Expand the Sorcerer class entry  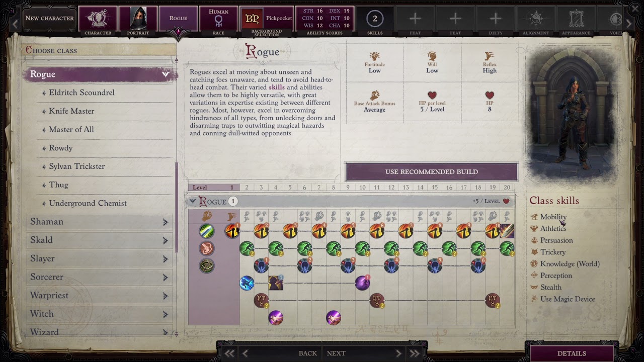click(100, 277)
